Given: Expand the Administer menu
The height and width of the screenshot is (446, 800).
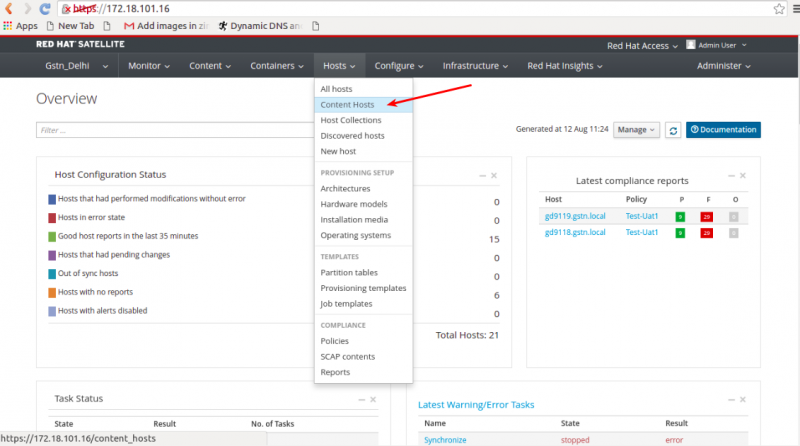Looking at the screenshot, I should [723, 66].
